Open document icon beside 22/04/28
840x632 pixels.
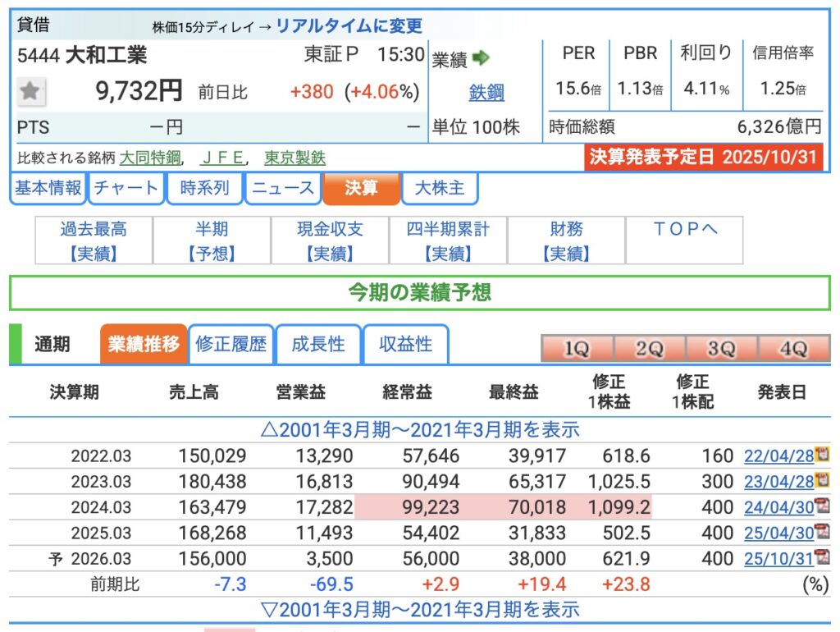[821, 454]
